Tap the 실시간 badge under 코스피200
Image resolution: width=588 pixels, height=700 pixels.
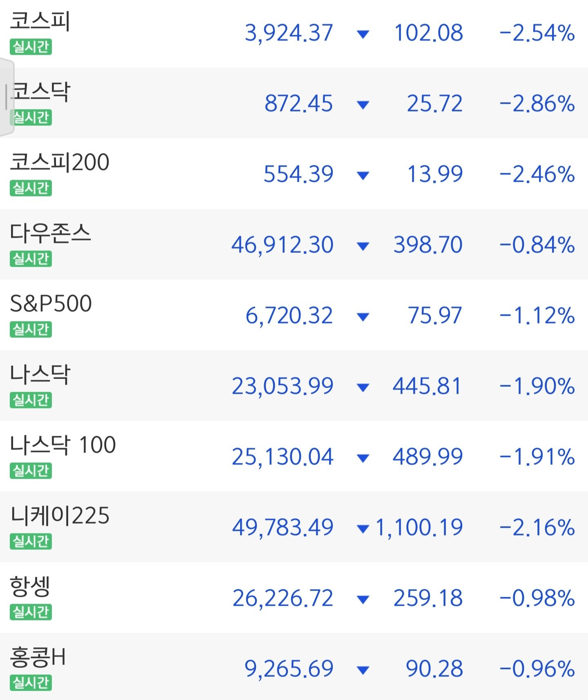(x=31, y=188)
